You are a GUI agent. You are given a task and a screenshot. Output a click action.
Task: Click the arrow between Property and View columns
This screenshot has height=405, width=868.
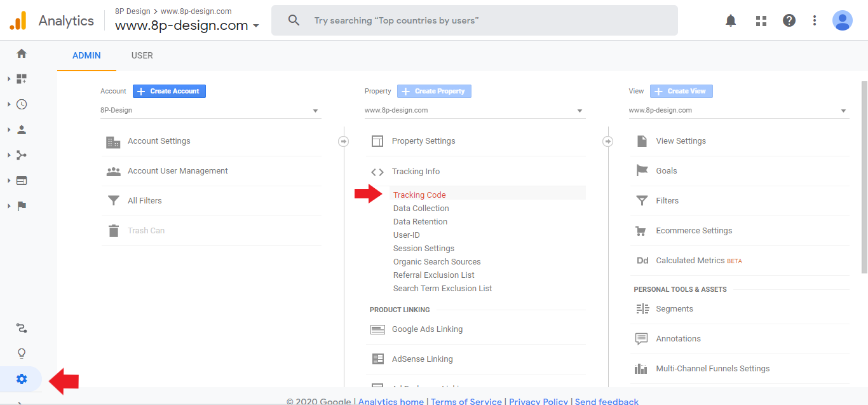click(608, 141)
